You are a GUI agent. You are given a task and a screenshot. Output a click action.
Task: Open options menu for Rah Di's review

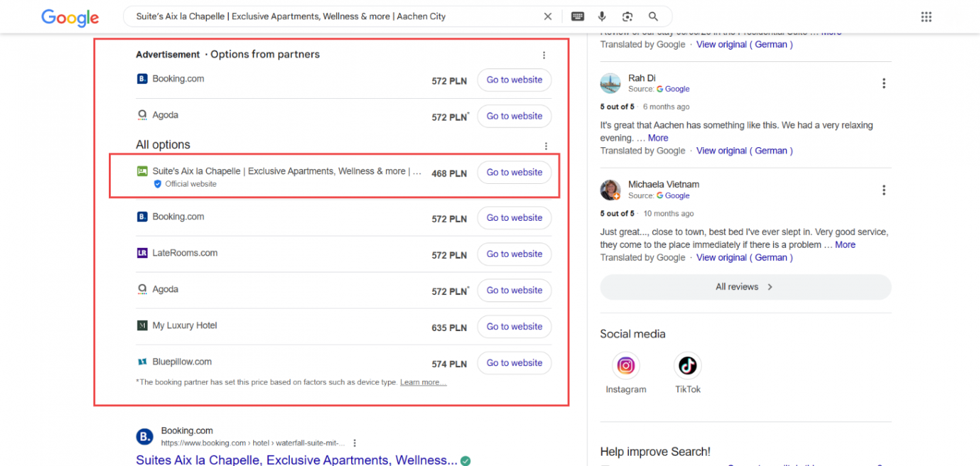tap(883, 83)
